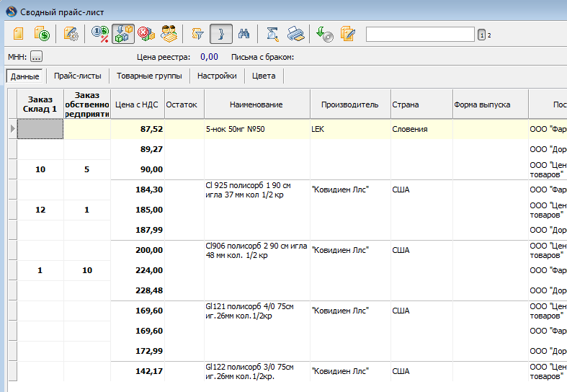Open the Цвета tab
Viewport: 567px width, 392px height.
click(264, 76)
